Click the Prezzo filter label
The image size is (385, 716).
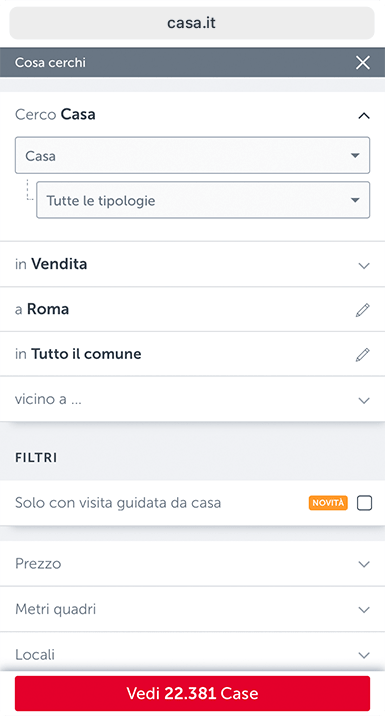[x=38, y=563]
